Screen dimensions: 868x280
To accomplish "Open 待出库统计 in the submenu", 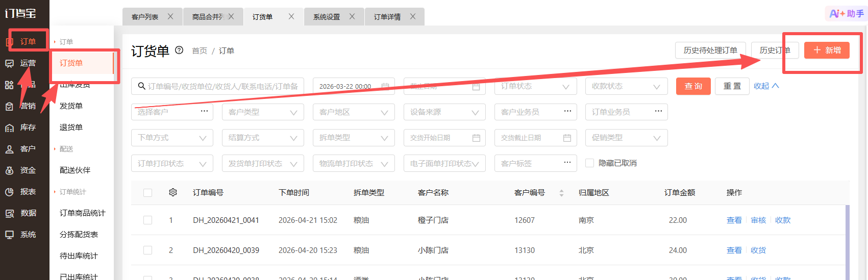I will [x=79, y=256].
